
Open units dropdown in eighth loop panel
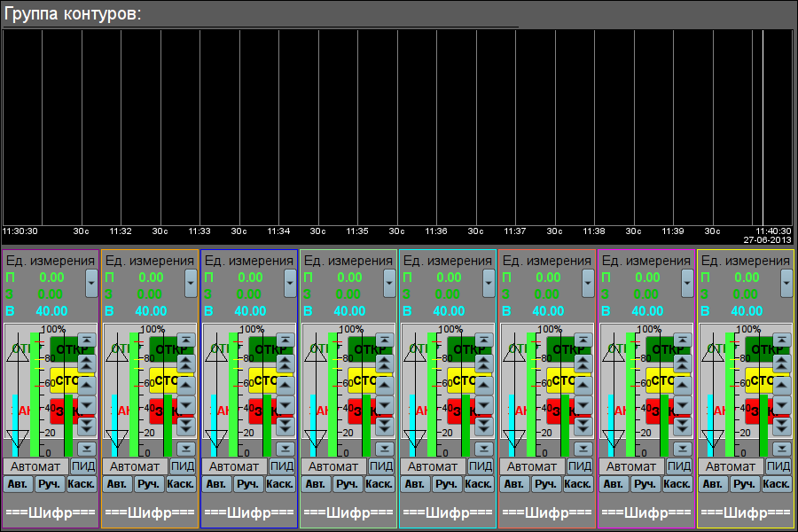[x=787, y=283]
